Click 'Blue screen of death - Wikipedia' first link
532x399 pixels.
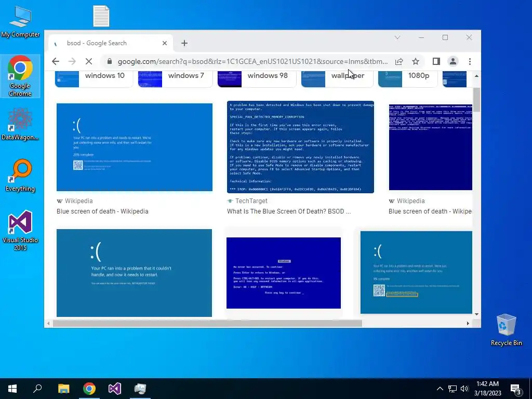[x=102, y=211]
